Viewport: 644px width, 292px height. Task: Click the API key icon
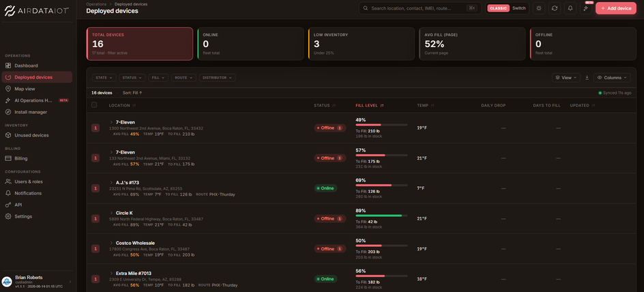8,205
